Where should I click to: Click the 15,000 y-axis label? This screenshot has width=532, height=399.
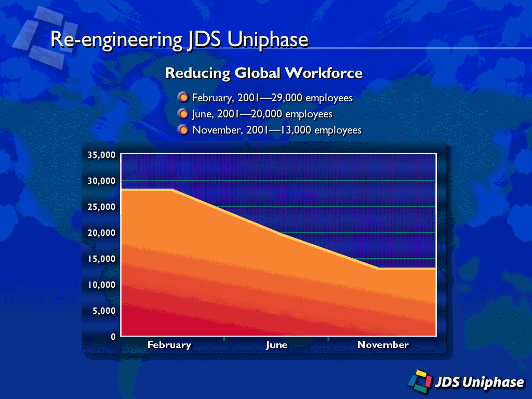pyautogui.click(x=101, y=259)
